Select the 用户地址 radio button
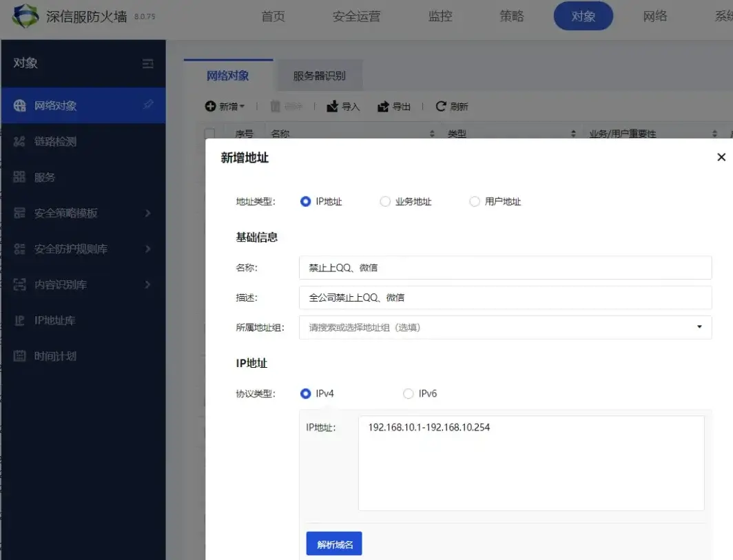Screen dimensions: 733x560 point(475,201)
